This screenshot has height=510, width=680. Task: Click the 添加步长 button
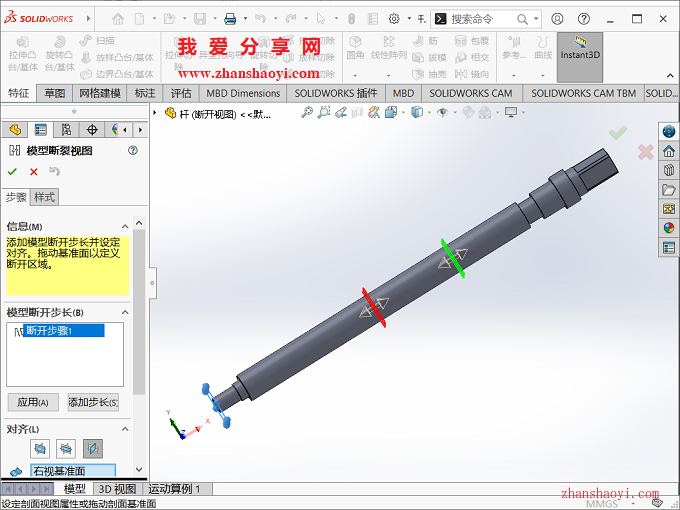[x=93, y=402]
